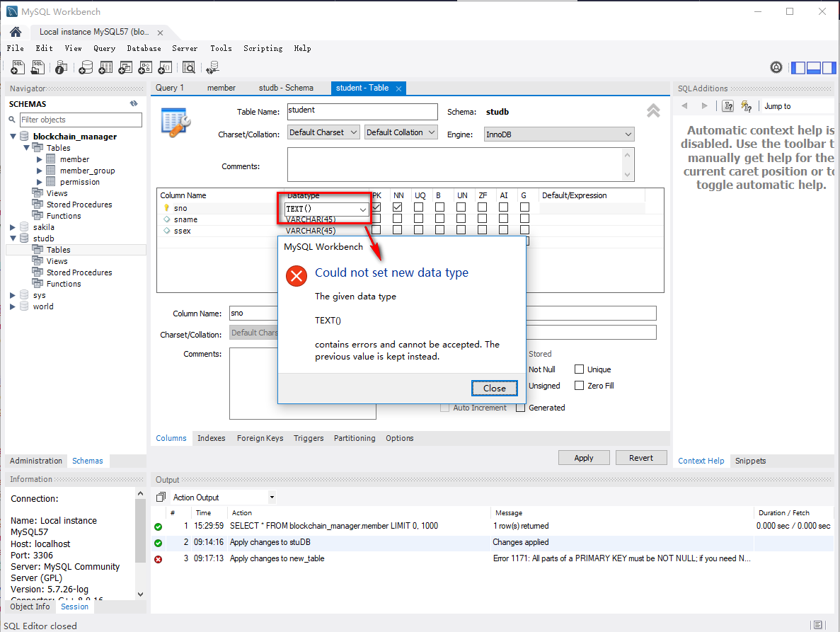The width and height of the screenshot is (840, 632).
Task: Open a SQL script file icon
Action: pos(38,67)
